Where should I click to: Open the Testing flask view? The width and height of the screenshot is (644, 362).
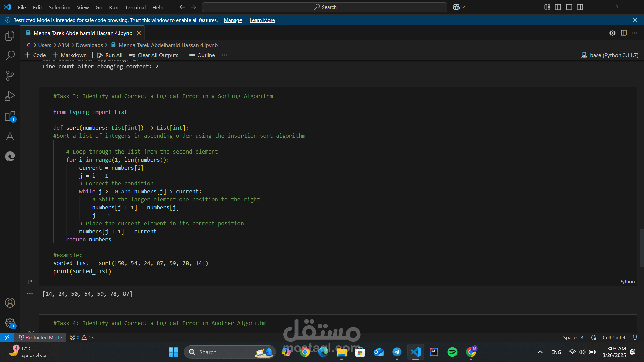[10, 136]
